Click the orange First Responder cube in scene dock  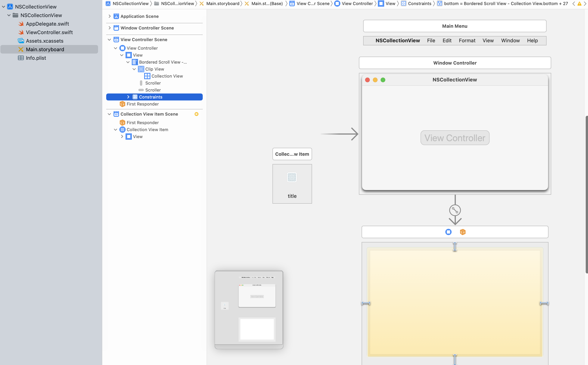[x=462, y=232]
